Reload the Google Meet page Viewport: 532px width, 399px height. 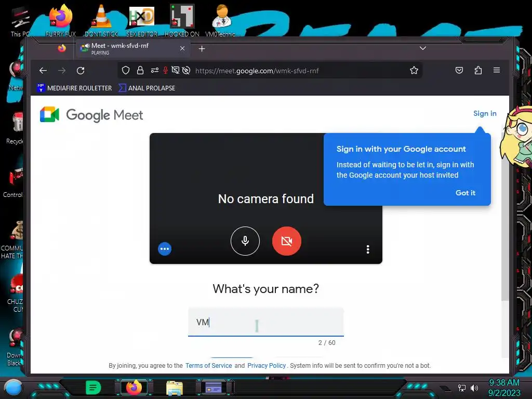[81, 71]
